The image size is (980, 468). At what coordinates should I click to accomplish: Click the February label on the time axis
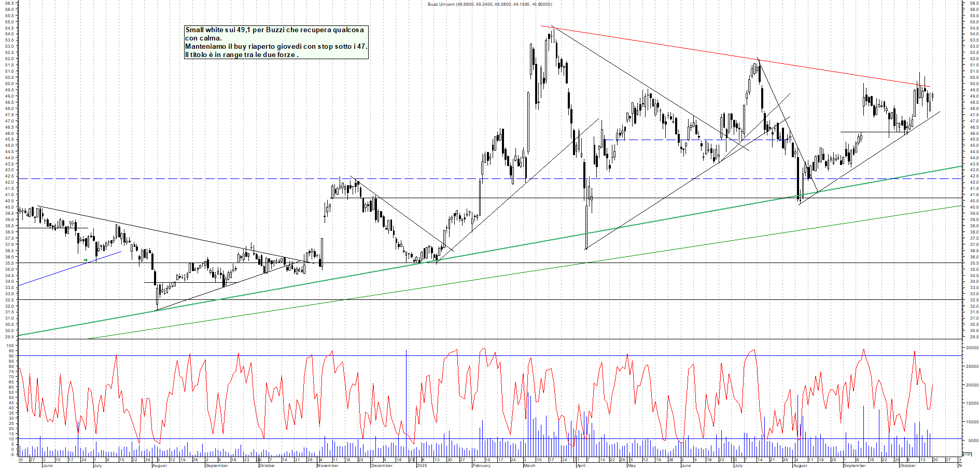coord(482,465)
